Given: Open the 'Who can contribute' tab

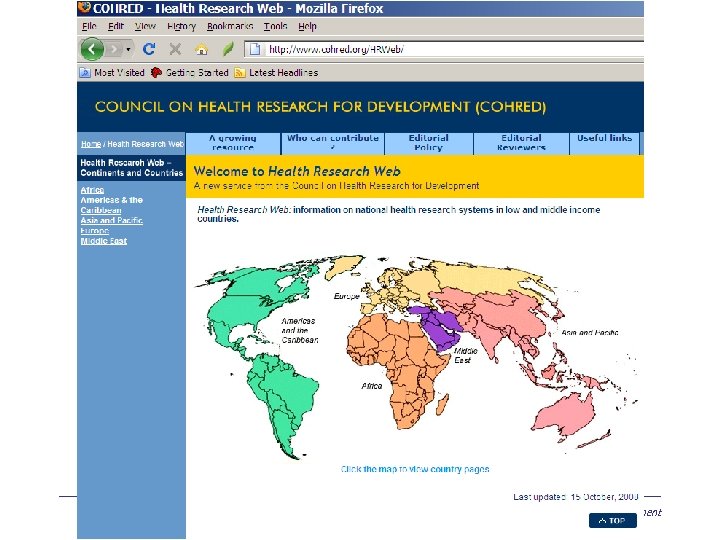Looking at the screenshot, I should 332,142.
